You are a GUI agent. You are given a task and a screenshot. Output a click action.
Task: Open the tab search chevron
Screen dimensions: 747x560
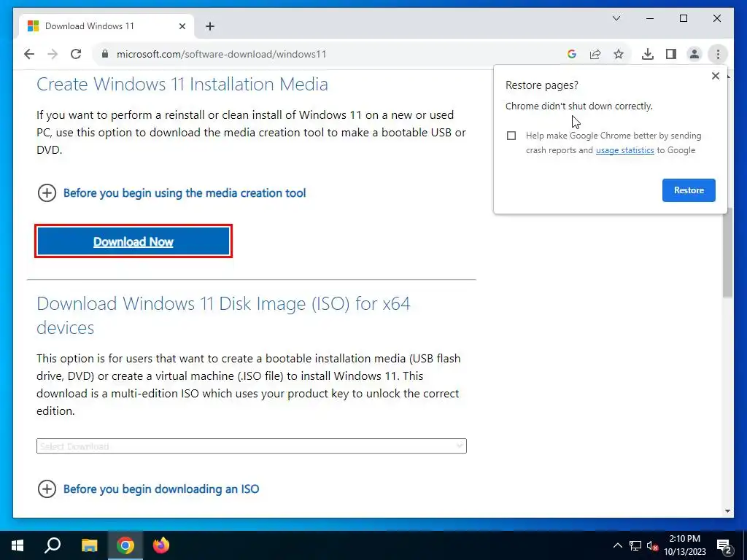(616, 18)
